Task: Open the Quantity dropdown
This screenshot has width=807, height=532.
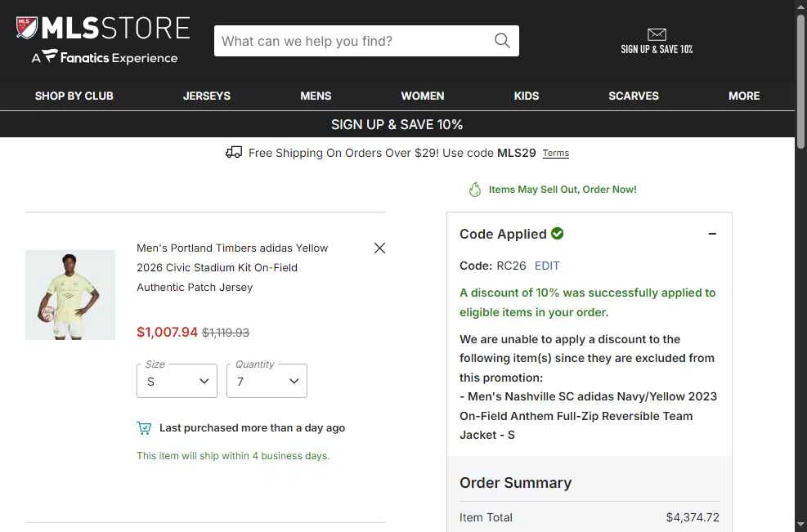Action: click(x=267, y=381)
